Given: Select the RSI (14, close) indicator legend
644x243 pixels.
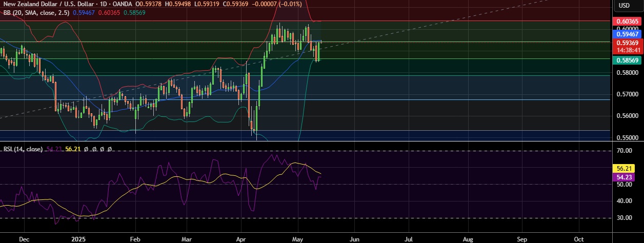Looking at the screenshot, I should 24,149.
